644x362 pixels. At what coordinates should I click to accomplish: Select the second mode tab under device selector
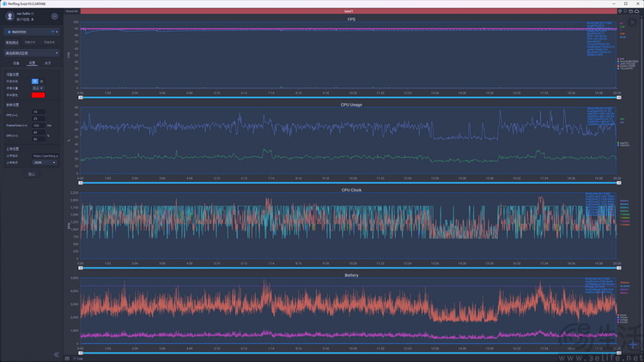[30, 42]
